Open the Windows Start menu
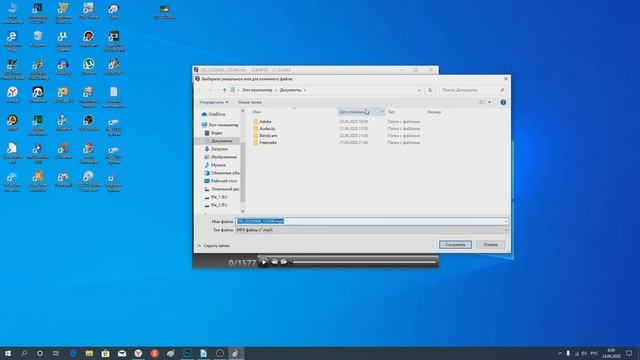The image size is (640, 360). click(x=8, y=353)
